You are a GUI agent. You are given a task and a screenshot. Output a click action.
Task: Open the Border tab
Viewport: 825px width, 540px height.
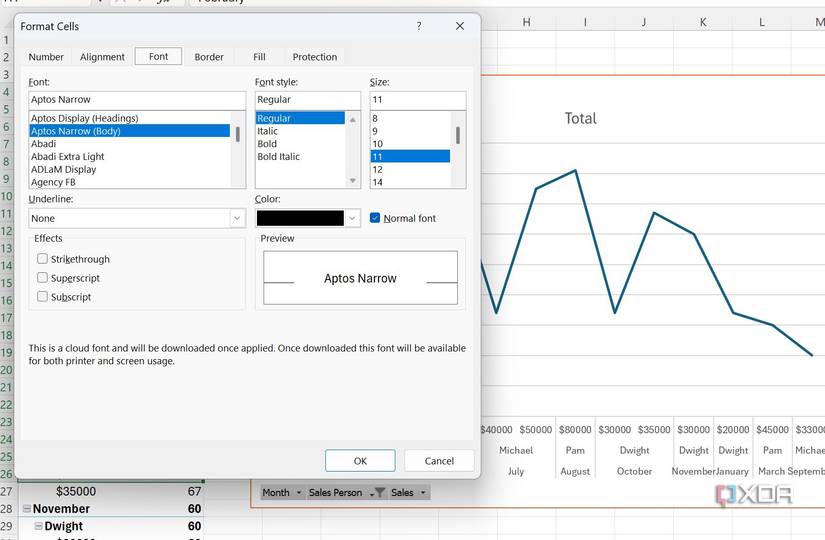[209, 57]
